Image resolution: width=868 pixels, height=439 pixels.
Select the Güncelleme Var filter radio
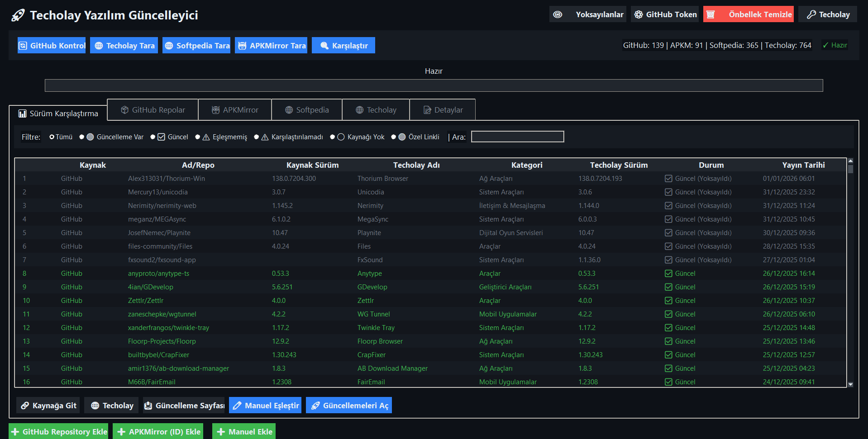[82, 137]
